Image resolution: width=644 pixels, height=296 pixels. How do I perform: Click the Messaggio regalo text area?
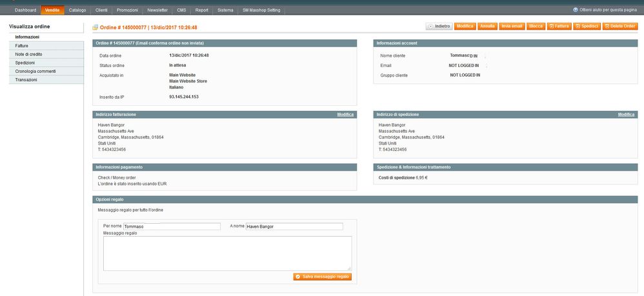click(227, 253)
